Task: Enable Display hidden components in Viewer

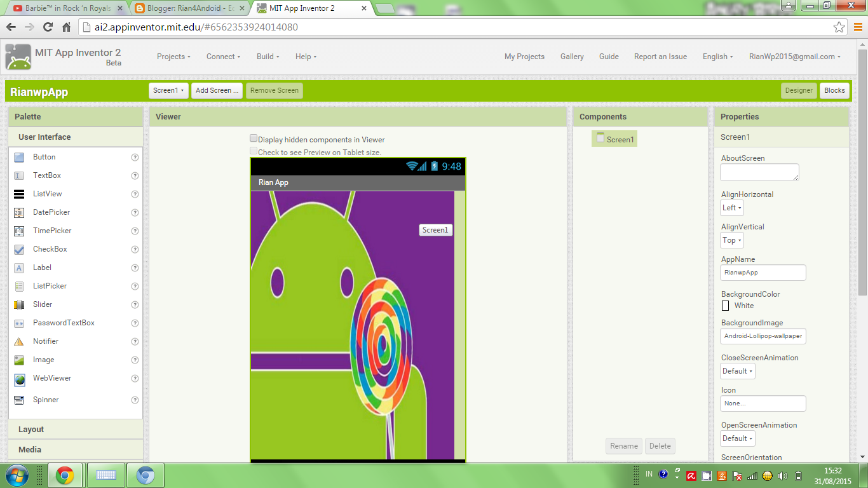Action: (x=254, y=139)
